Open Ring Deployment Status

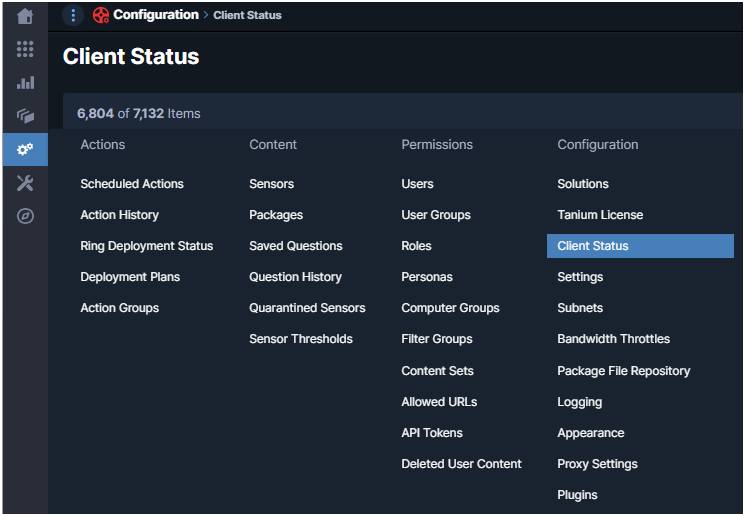point(146,246)
